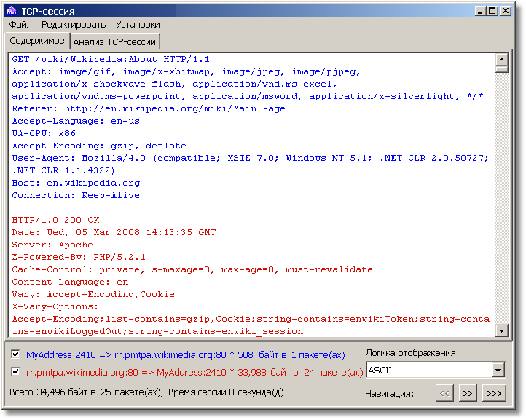
Task: Click the scrollbar up arrow
Action: click(501, 60)
